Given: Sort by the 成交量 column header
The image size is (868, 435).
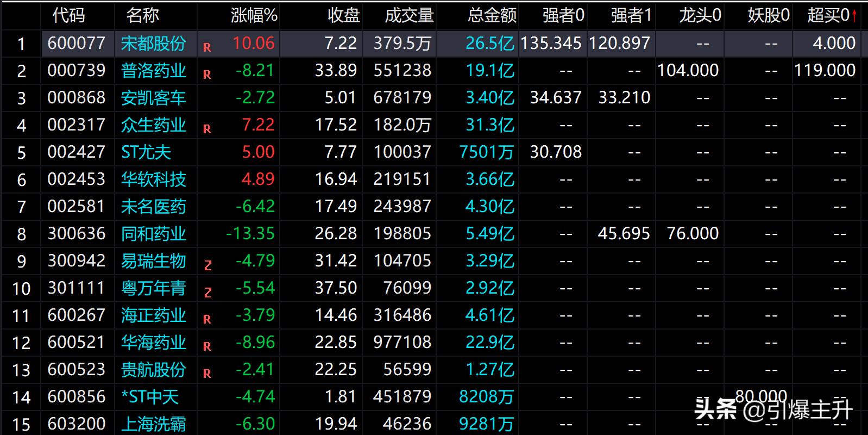Looking at the screenshot, I should click(410, 15).
